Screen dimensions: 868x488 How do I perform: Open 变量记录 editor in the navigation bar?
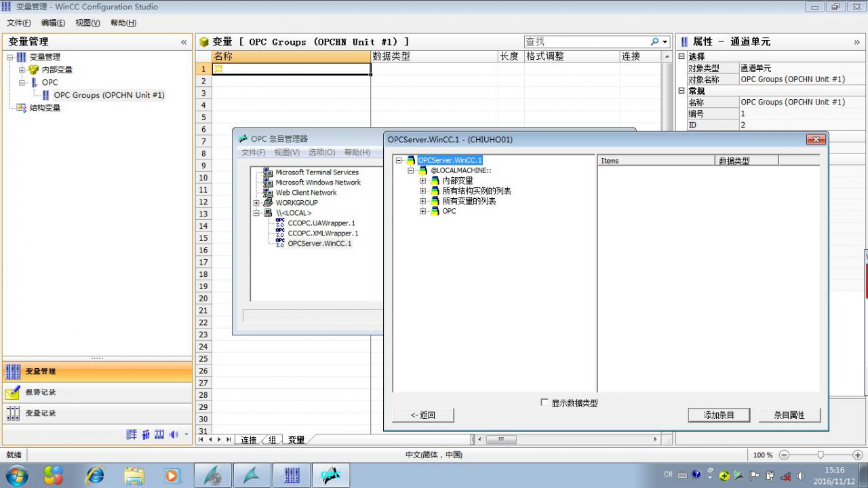coord(97,413)
